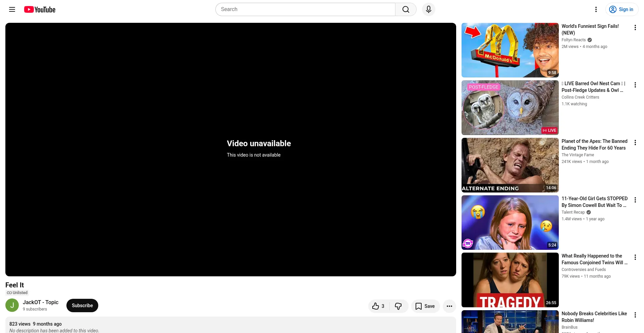Dislike the video with thumbs down
The image size is (644, 333).
click(398, 306)
